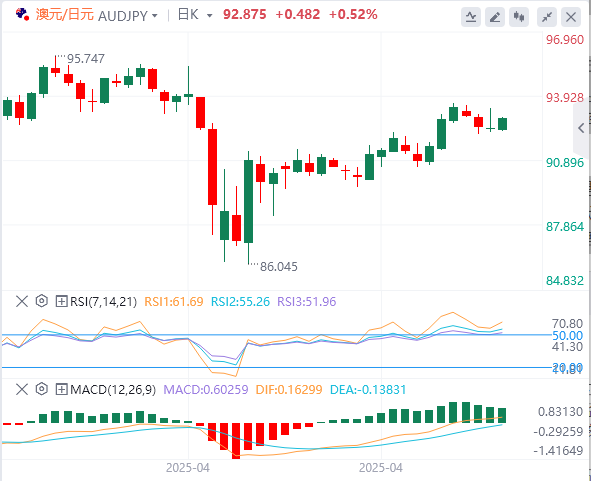The image size is (591, 481).
Task: Click the change value +0.482
Action: tap(298, 15)
